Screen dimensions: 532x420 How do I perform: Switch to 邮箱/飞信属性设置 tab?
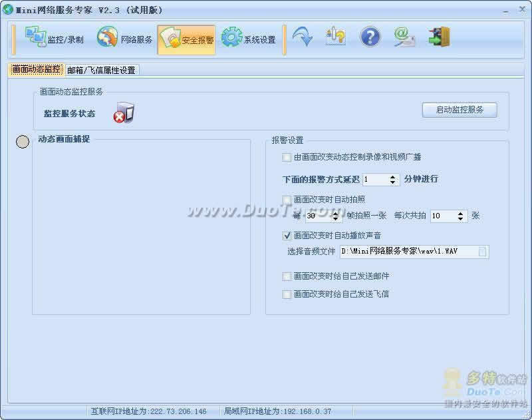(101, 71)
